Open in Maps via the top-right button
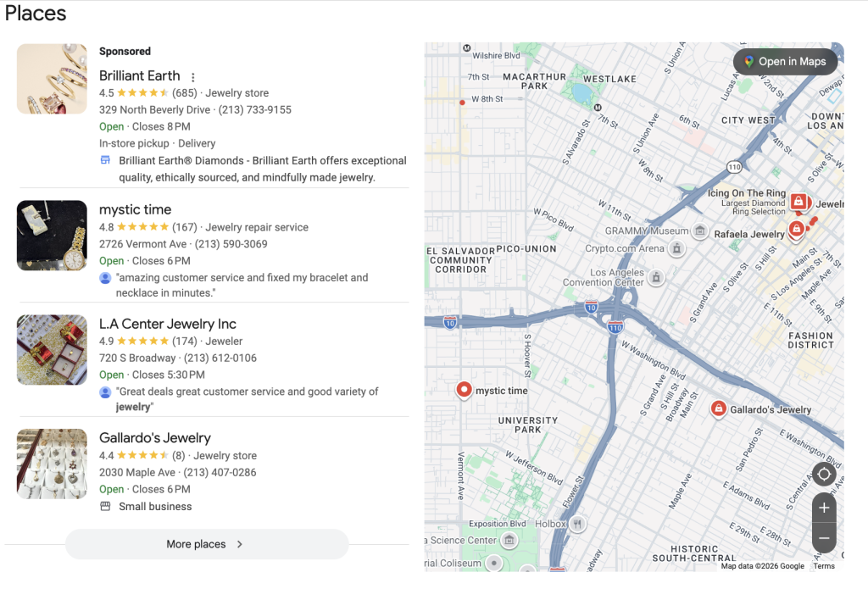Viewport: 868px width, 589px height. coord(784,61)
